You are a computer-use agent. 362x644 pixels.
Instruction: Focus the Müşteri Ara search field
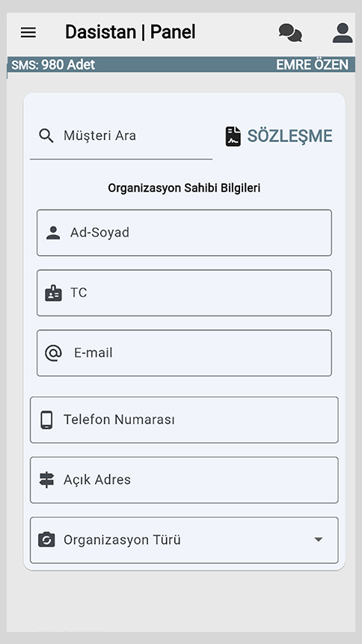click(x=121, y=138)
